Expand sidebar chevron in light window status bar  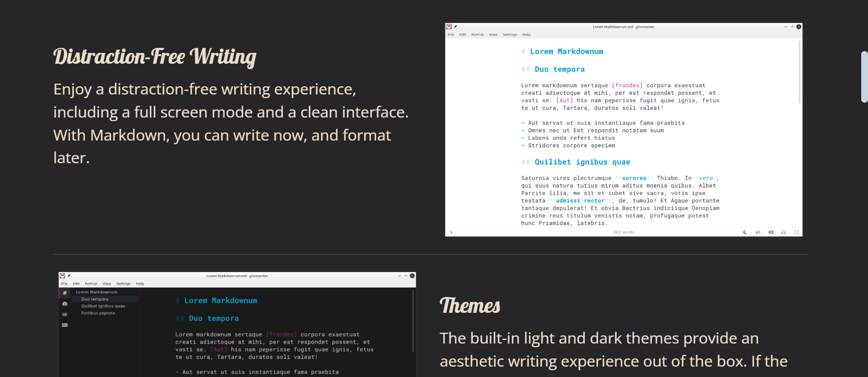pyautogui.click(x=451, y=232)
